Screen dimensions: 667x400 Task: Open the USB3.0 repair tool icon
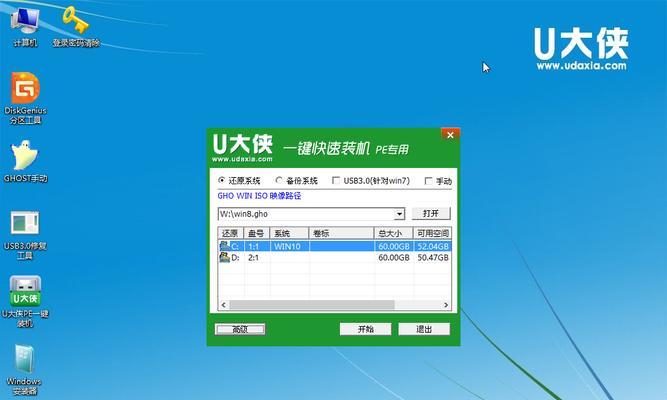25,235
